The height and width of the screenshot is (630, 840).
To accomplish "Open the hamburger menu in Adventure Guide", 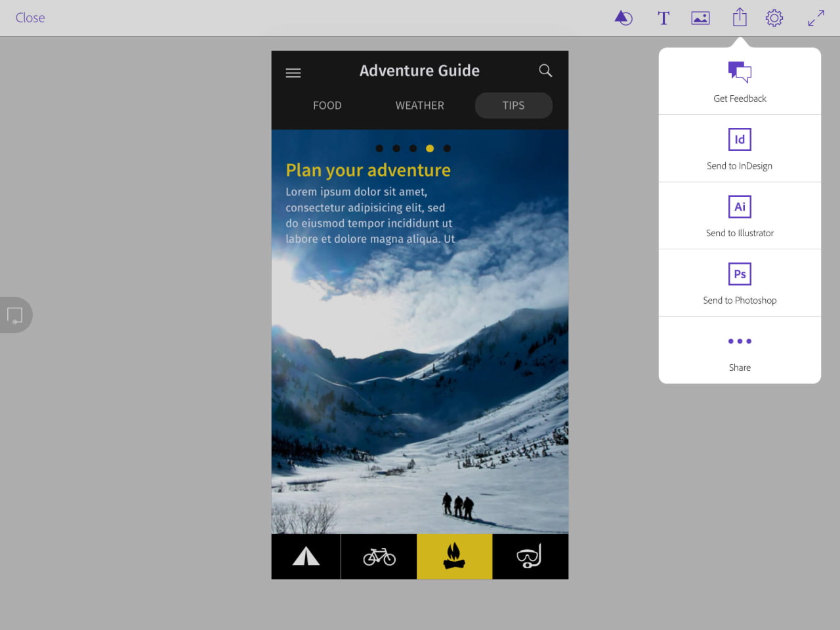I will [x=293, y=72].
